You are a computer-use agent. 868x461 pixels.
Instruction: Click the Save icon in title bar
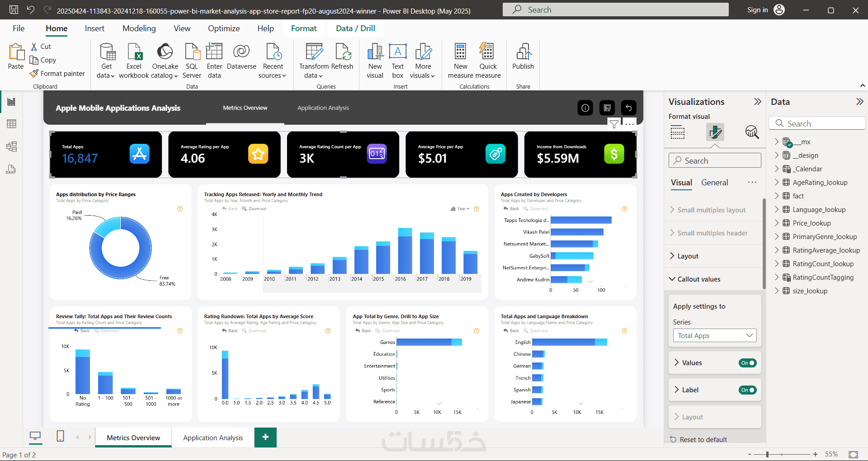click(x=14, y=9)
